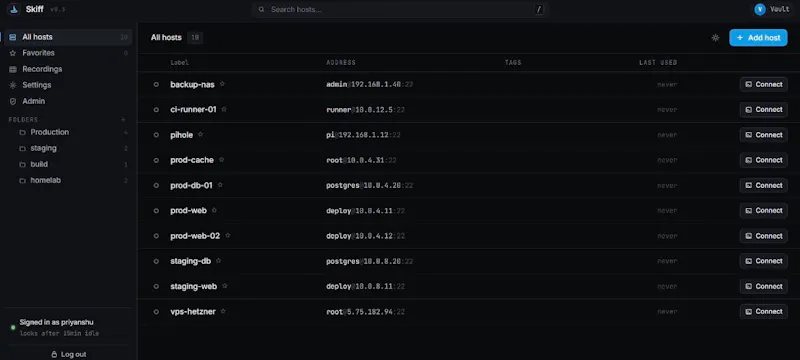Click the status circle for prod-web
This screenshot has width=800, height=360.
point(156,211)
